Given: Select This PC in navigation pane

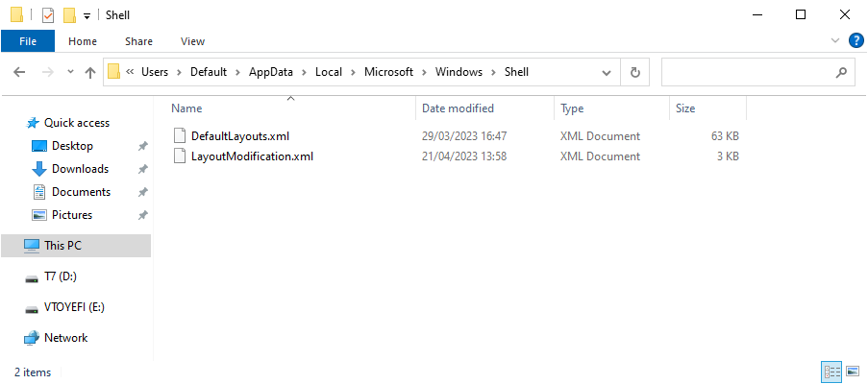Looking at the screenshot, I should (76, 246).
